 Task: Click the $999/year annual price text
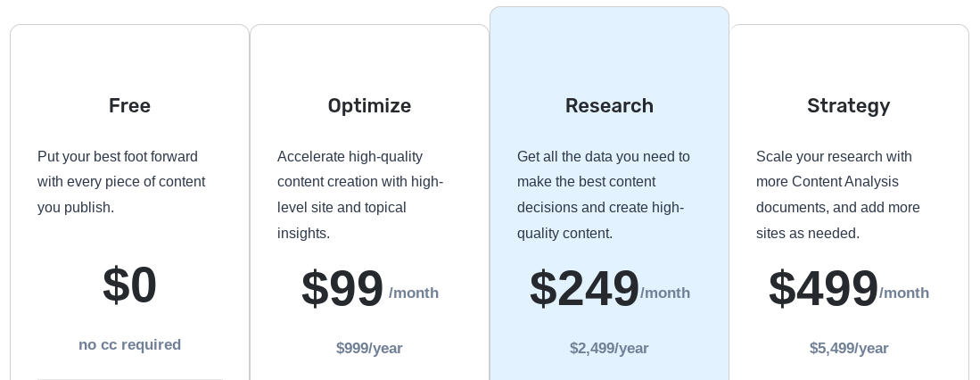point(369,348)
